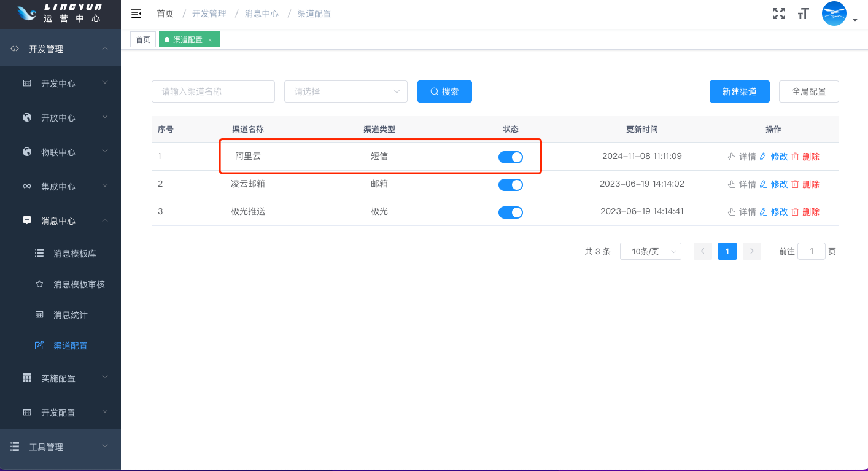View 详情 for the 凌云邮箱 row
The height and width of the screenshot is (471, 868).
[x=742, y=184]
